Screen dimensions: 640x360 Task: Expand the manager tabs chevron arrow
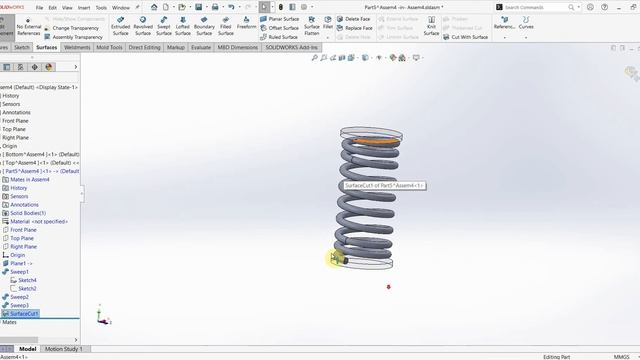pyautogui.click(x=76, y=67)
